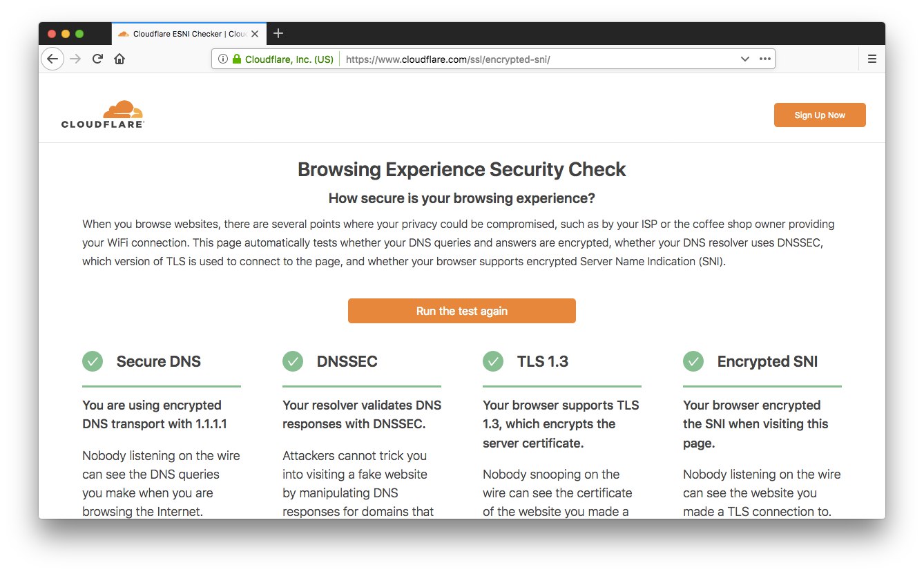Click the DNSSEC checkmark icon
Viewport: 924px width, 574px height.
tap(293, 361)
